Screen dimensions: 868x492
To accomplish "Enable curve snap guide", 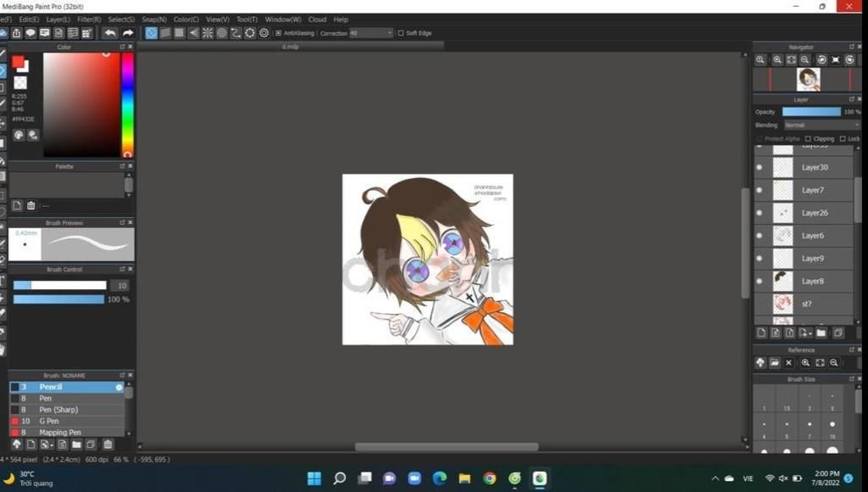I will [236, 33].
